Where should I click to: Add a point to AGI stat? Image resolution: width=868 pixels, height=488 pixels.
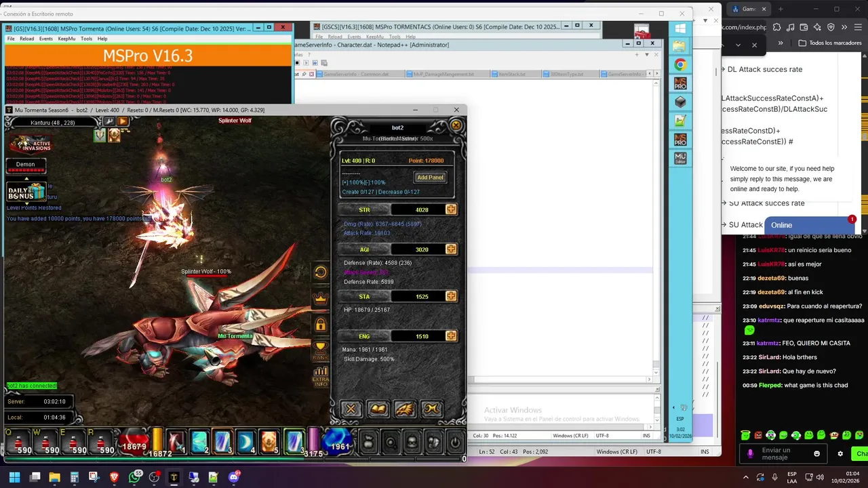451,249
